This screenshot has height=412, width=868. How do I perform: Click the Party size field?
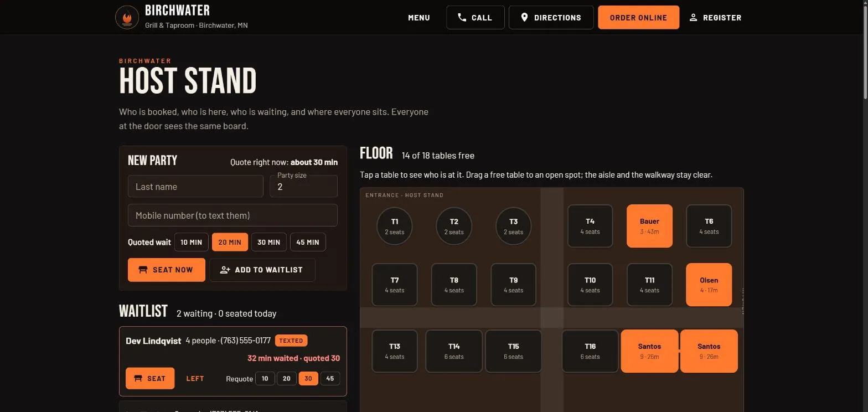pyautogui.click(x=303, y=186)
